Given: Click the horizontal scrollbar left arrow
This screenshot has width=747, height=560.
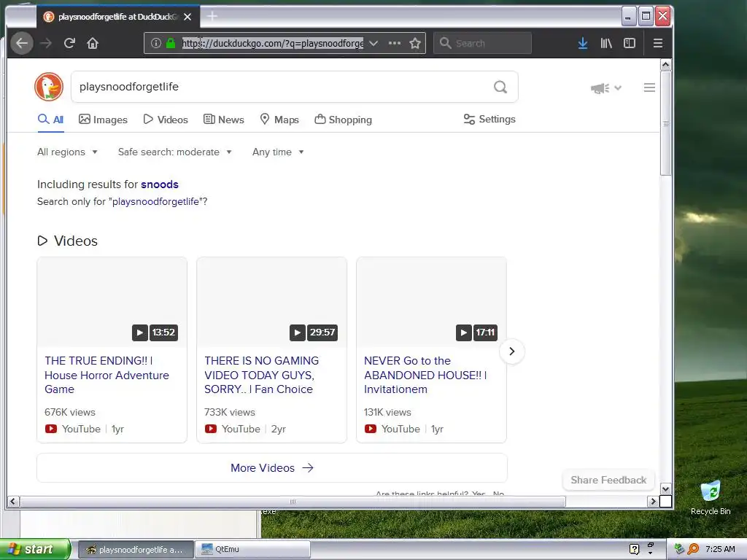Looking at the screenshot, I should pos(13,501).
